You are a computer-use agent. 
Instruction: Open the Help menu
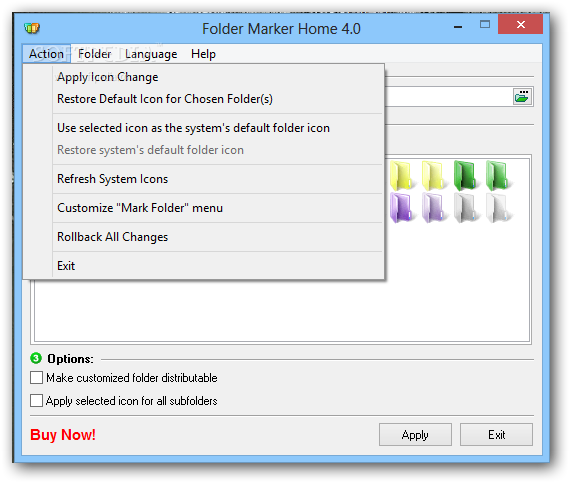pos(203,54)
